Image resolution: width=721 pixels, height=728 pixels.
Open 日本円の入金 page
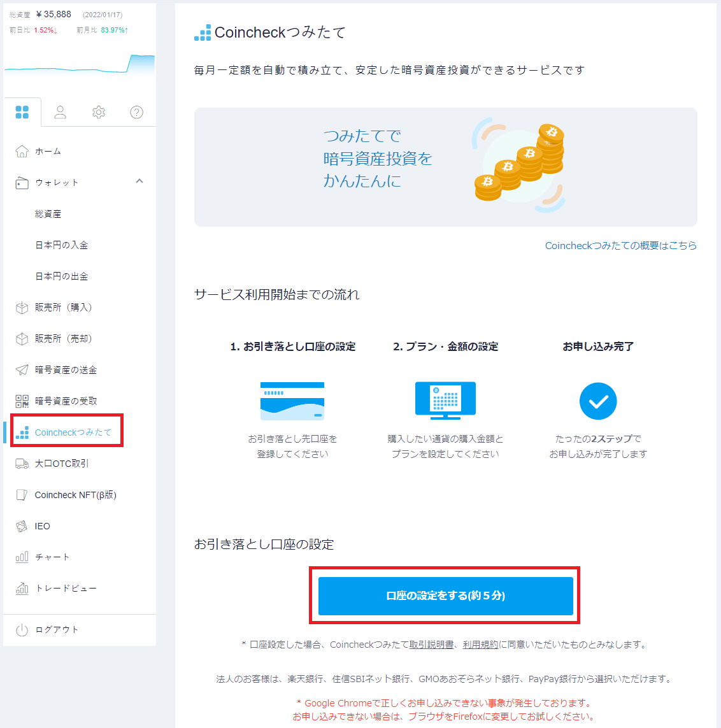[x=61, y=245]
